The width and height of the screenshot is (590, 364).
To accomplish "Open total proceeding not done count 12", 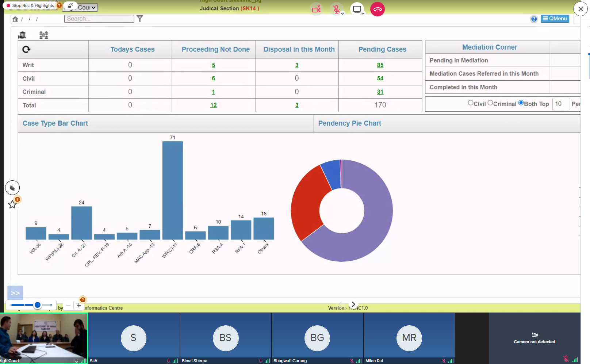I will click(214, 105).
